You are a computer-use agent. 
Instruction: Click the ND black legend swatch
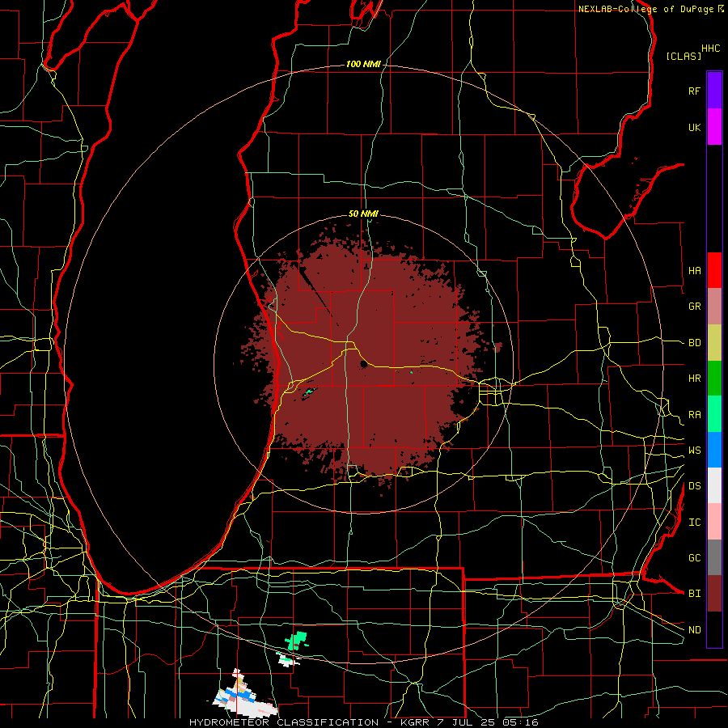(714, 629)
